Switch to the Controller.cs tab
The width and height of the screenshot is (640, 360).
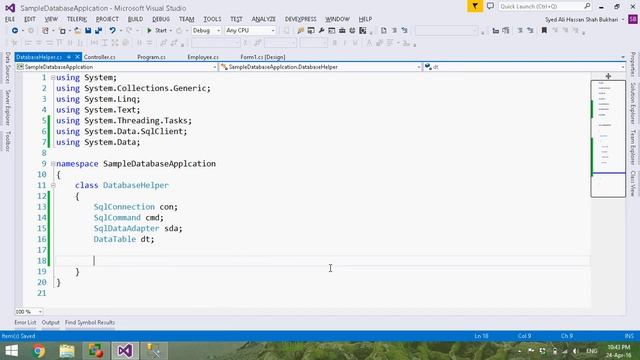pyautogui.click(x=100, y=57)
